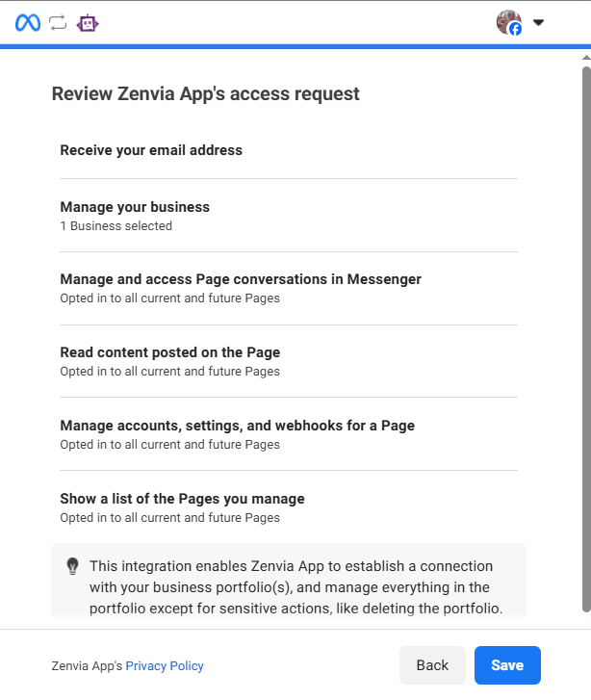Click the Meta logo icon
The width and height of the screenshot is (591, 700).
(28, 23)
